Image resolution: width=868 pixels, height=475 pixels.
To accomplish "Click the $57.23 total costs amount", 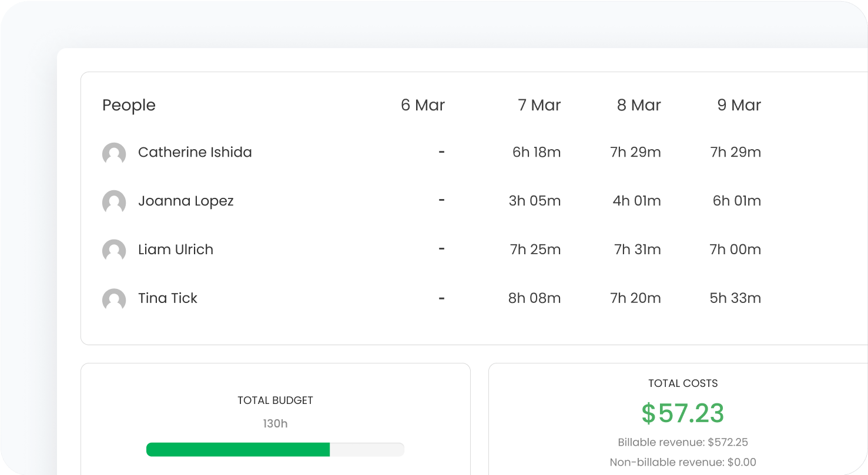I will (x=683, y=414).
